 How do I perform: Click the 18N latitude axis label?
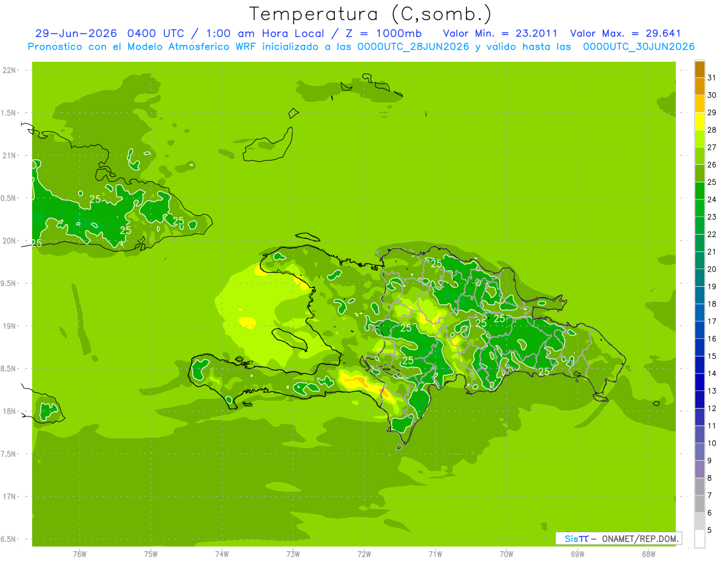[x=10, y=411]
